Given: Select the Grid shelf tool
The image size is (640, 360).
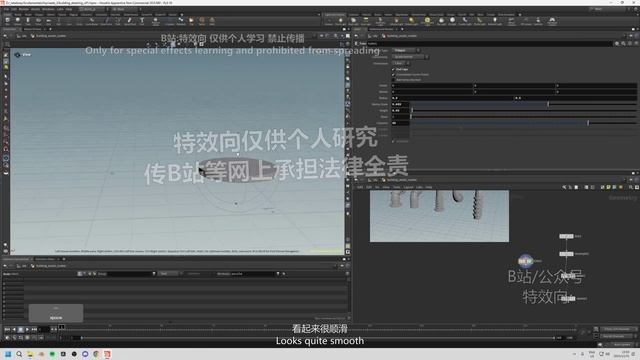Looking at the screenshot, I should pyautogui.click(x=49, y=21).
